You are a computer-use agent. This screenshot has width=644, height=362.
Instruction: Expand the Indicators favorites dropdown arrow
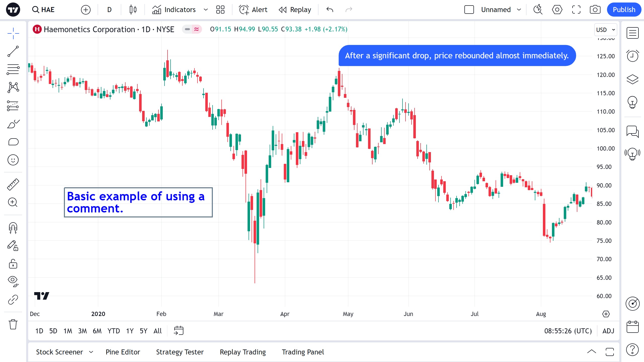click(x=206, y=10)
